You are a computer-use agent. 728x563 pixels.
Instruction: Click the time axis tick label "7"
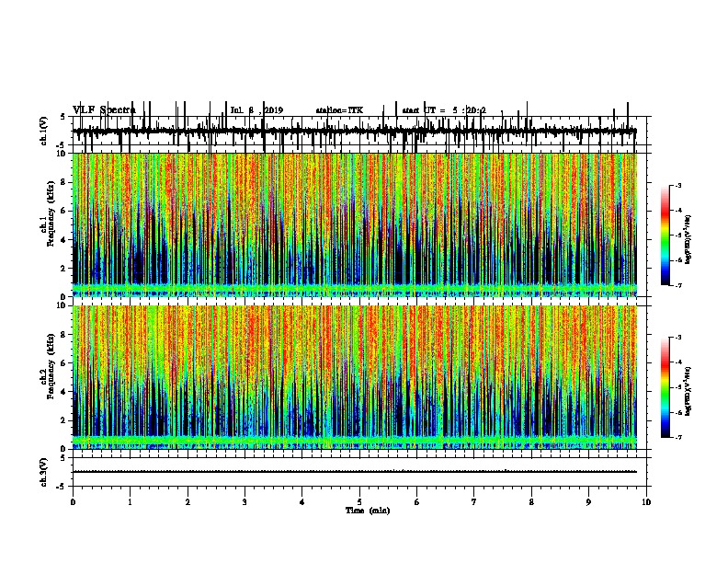pyautogui.click(x=474, y=502)
